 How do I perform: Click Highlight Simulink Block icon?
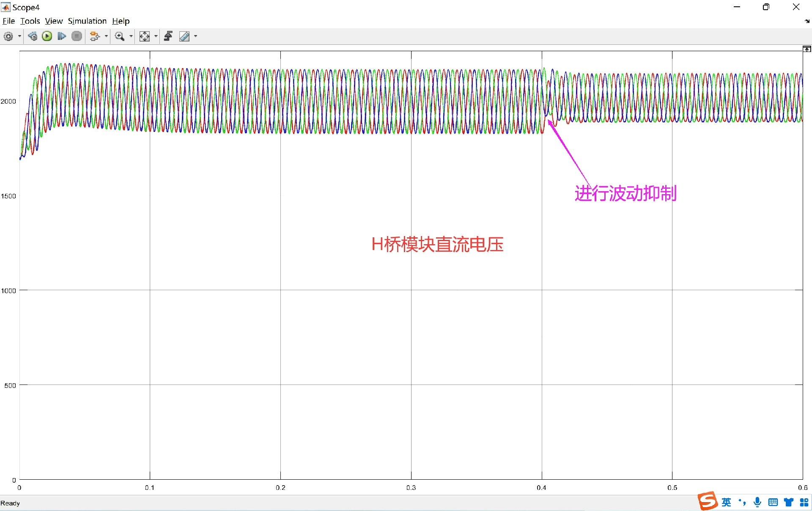[95, 36]
